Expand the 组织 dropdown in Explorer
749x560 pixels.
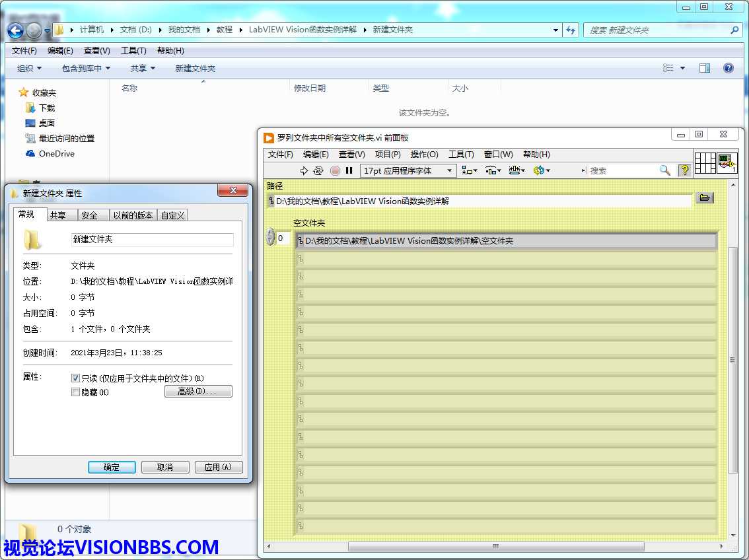(29, 69)
